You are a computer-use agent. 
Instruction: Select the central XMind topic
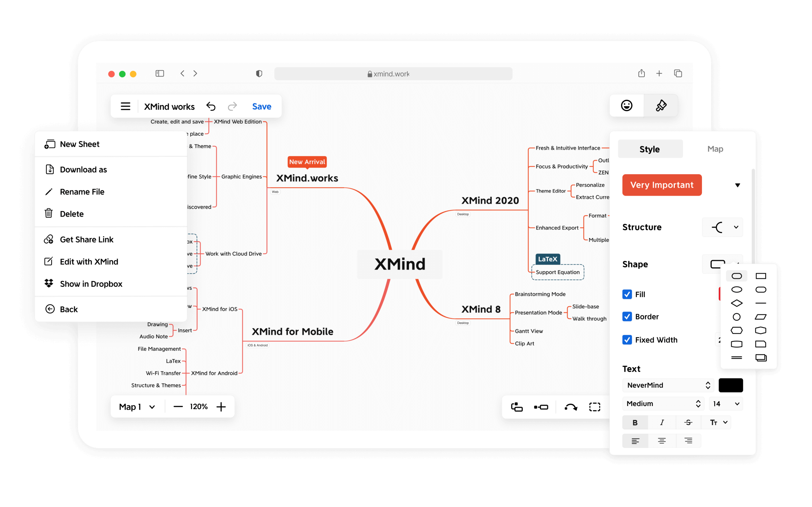[400, 264]
